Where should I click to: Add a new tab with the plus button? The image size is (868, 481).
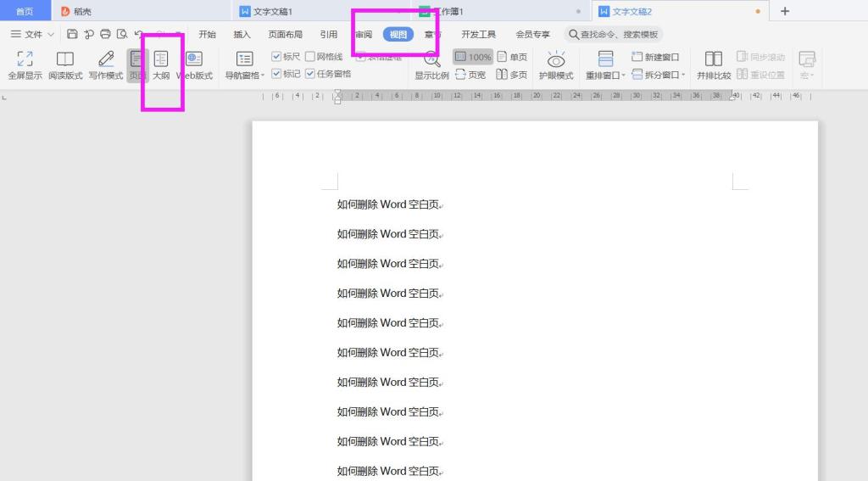[x=784, y=11]
